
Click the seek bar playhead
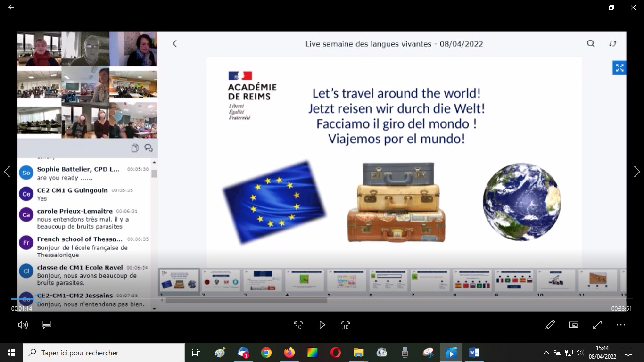click(x=38, y=299)
